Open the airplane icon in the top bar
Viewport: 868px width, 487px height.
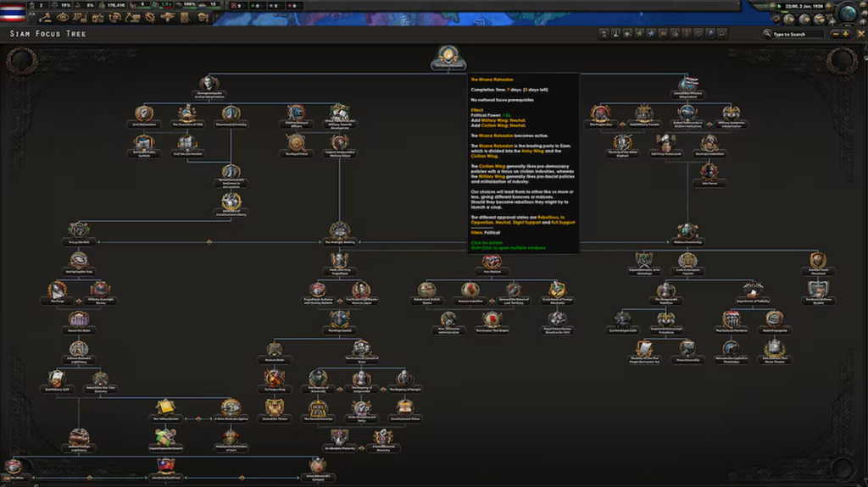(x=167, y=18)
